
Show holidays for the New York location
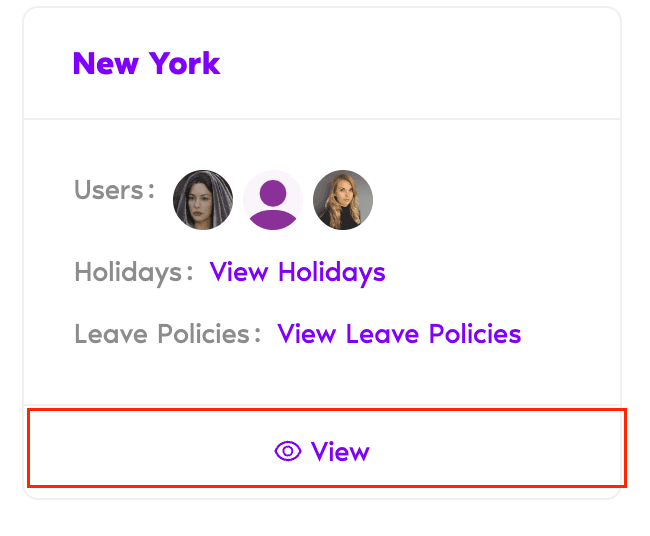coord(297,272)
